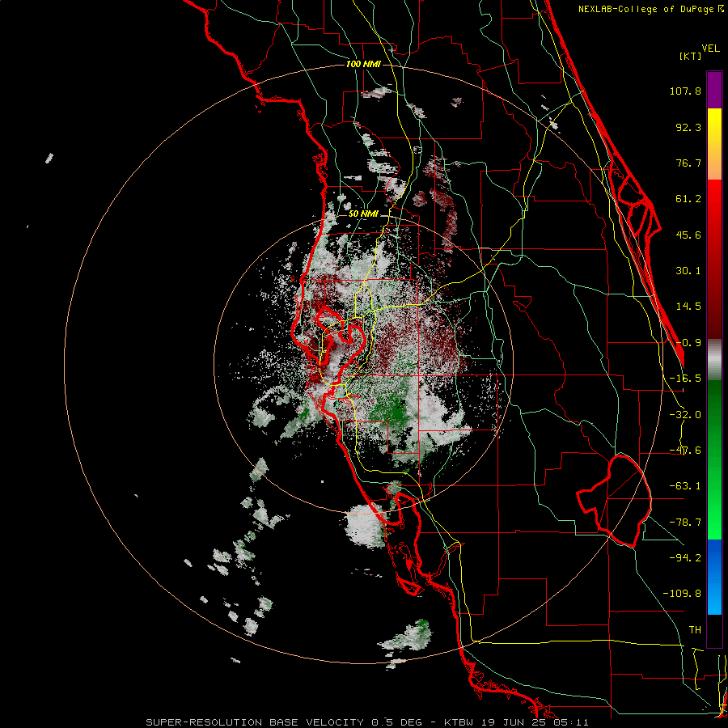Pick the purple segment of velocity color bar
Screen dimensions: 728x728
click(x=714, y=90)
